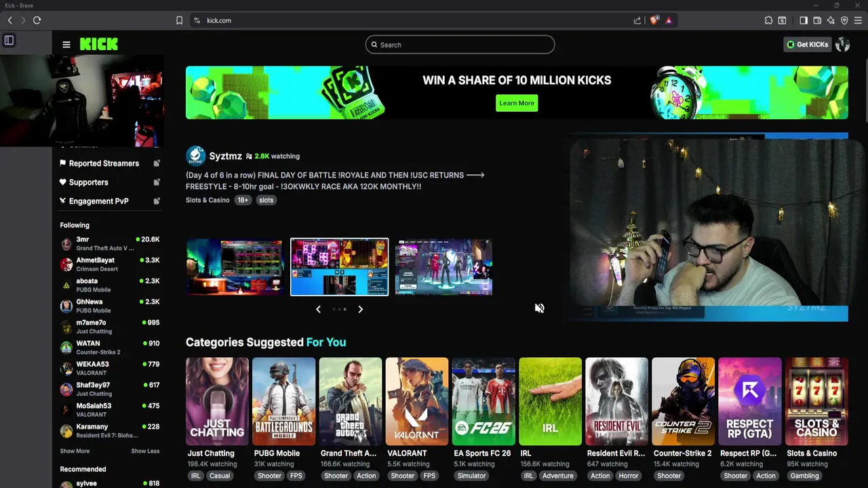
Task: Open the VALORANT category card
Action: point(416,401)
